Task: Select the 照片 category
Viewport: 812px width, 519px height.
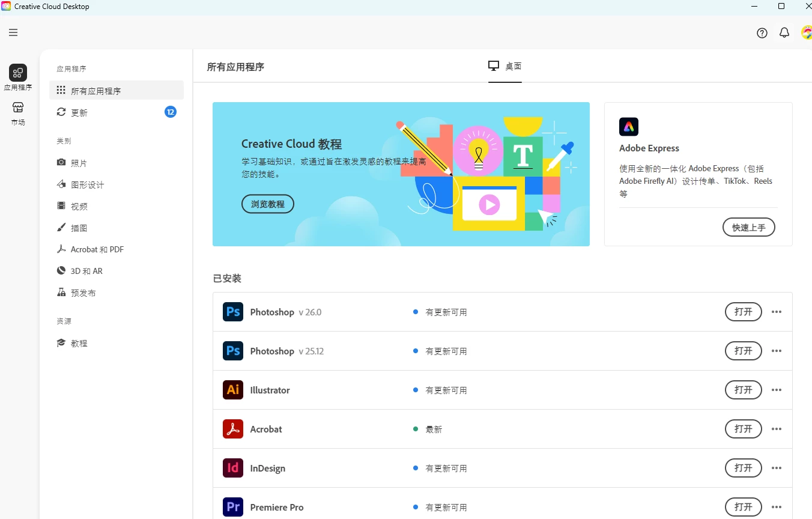Action: coord(117,163)
